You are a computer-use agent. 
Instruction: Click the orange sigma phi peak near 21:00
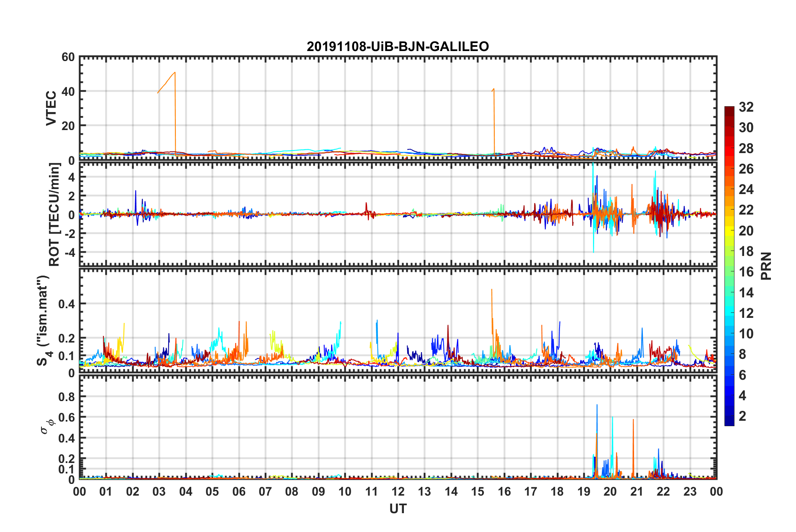pos(633,419)
